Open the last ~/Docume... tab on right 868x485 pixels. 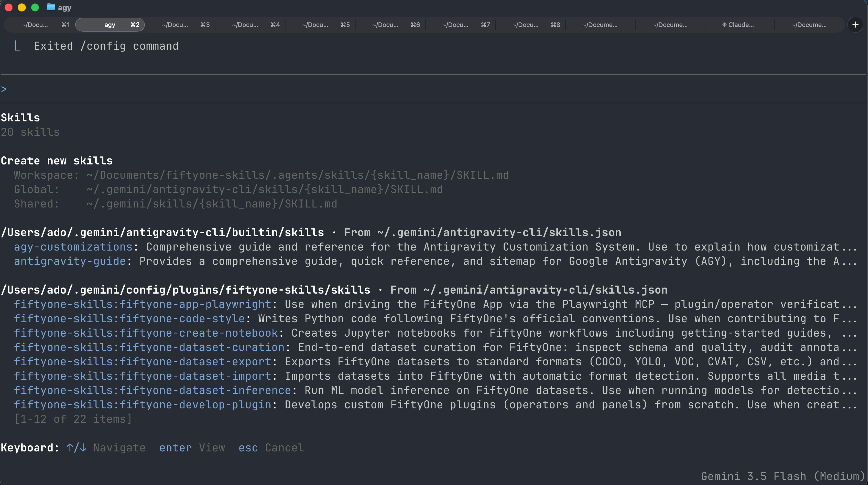pyautogui.click(x=809, y=25)
